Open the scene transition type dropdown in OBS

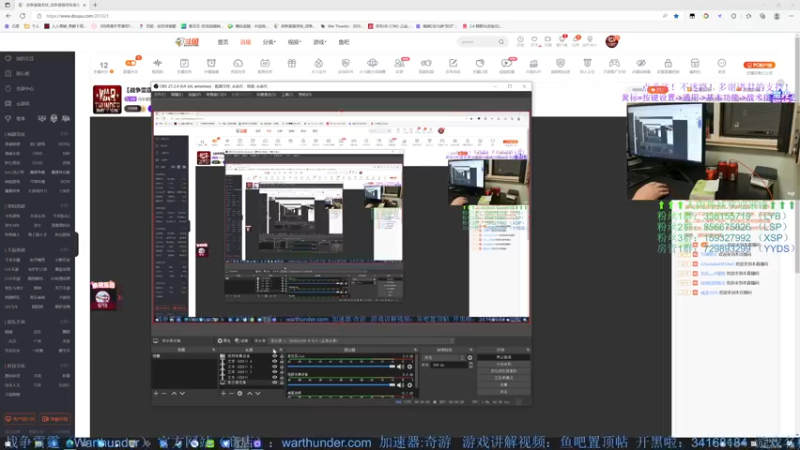[x=444, y=358]
